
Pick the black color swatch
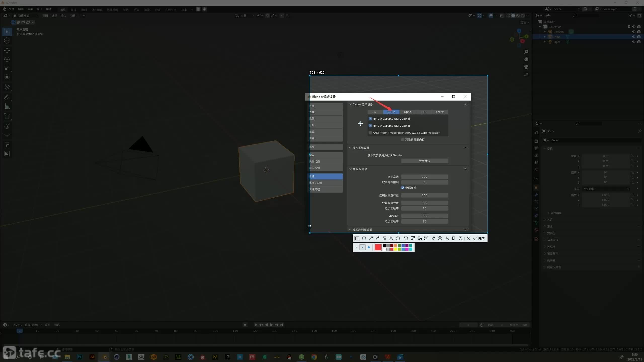click(x=384, y=246)
